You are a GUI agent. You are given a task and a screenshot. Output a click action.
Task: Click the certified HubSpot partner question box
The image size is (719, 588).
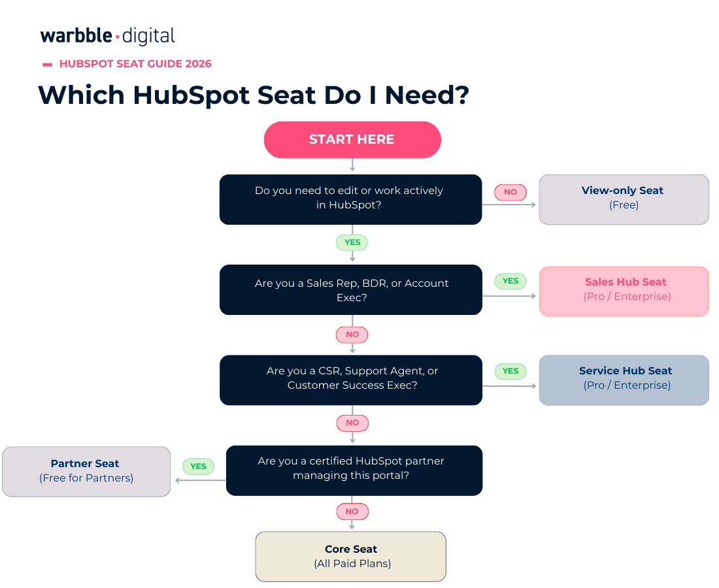(x=354, y=470)
